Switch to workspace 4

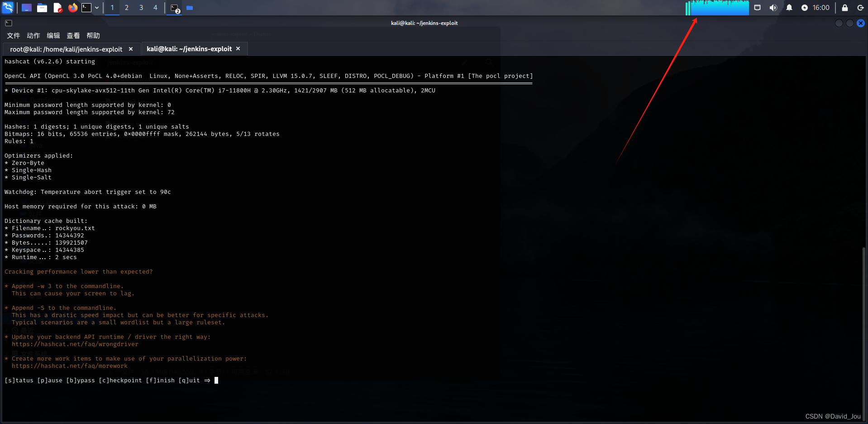pos(155,8)
